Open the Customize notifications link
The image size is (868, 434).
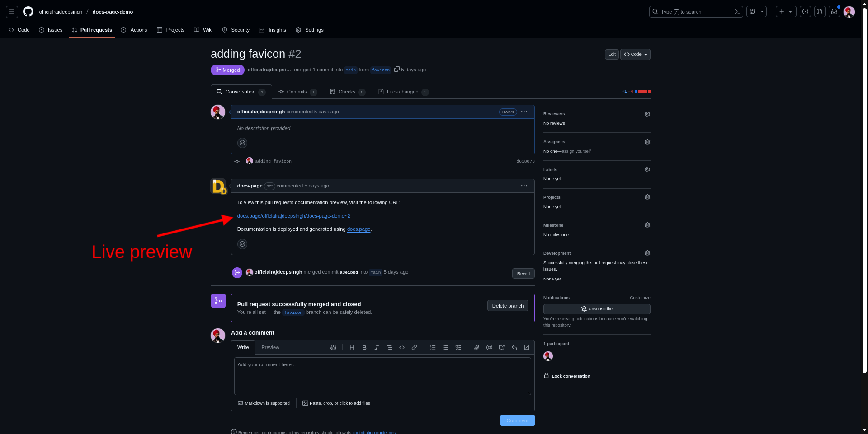click(x=640, y=298)
